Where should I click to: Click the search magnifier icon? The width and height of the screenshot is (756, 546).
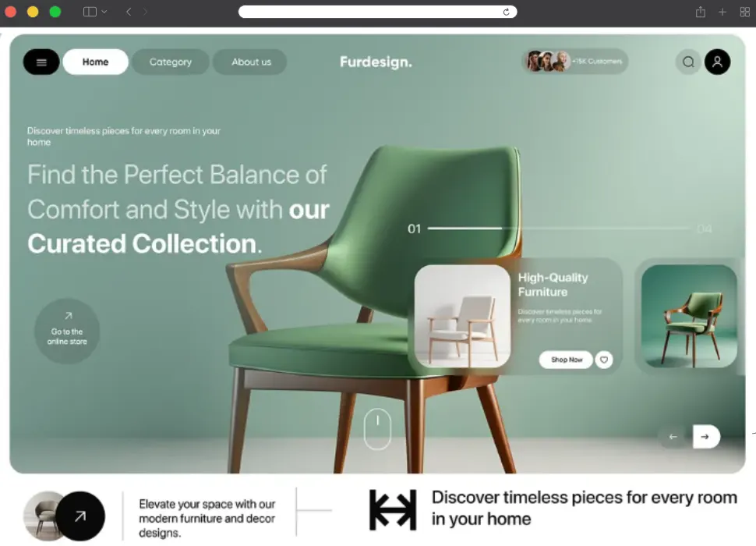pos(688,62)
